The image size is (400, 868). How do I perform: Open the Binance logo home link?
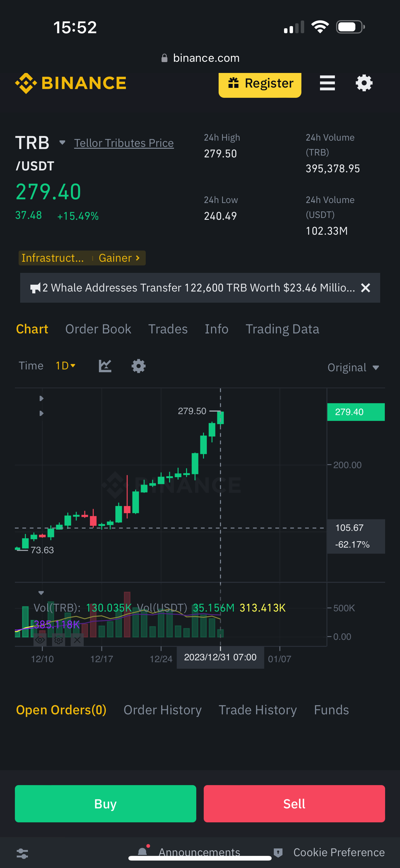pos(71,83)
